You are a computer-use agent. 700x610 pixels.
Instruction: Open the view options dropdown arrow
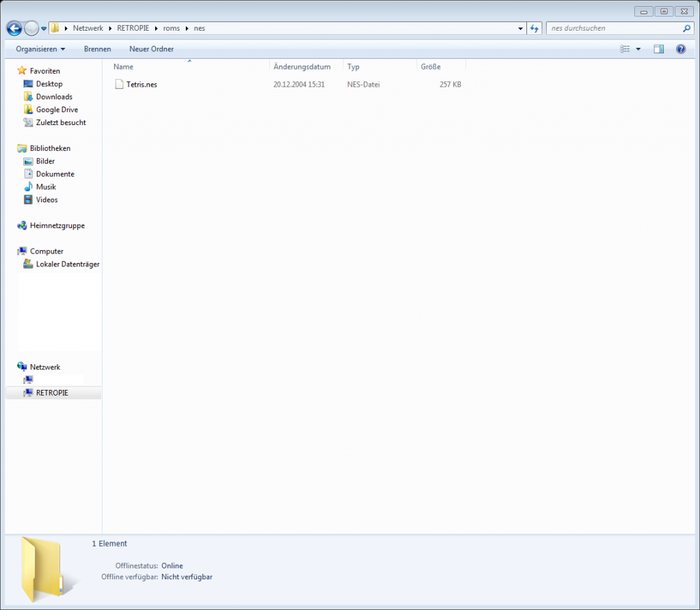[638, 49]
